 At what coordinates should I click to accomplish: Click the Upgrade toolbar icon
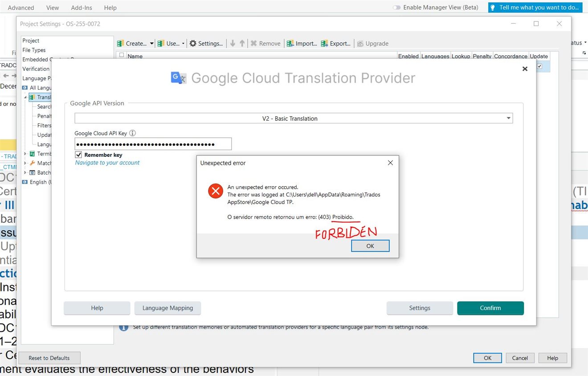click(360, 43)
